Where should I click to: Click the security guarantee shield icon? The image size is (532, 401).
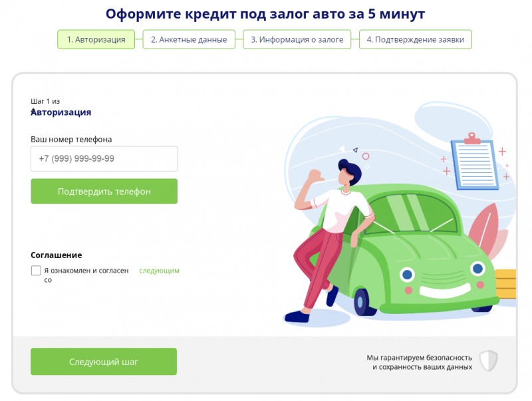489,360
